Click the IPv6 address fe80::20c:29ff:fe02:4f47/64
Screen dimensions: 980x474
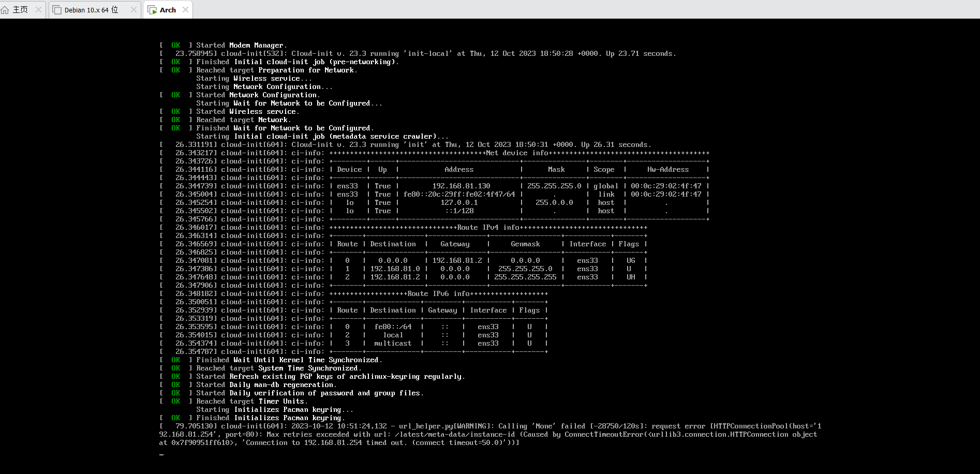(x=459, y=195)
